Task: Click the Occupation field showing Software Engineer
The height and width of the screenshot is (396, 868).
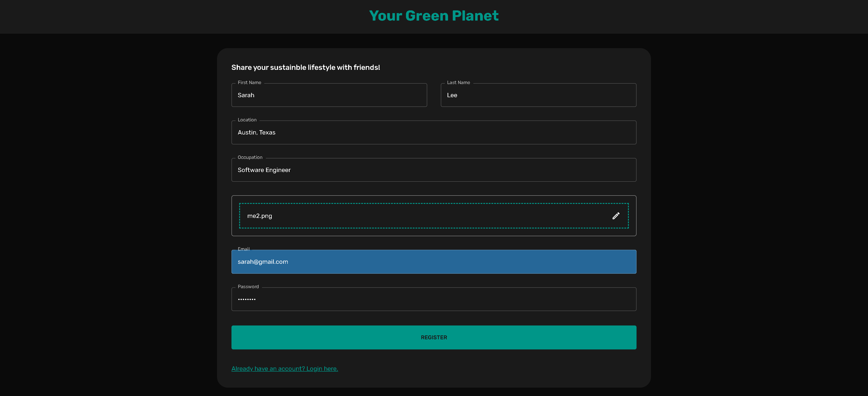Action: pos(434,170)
